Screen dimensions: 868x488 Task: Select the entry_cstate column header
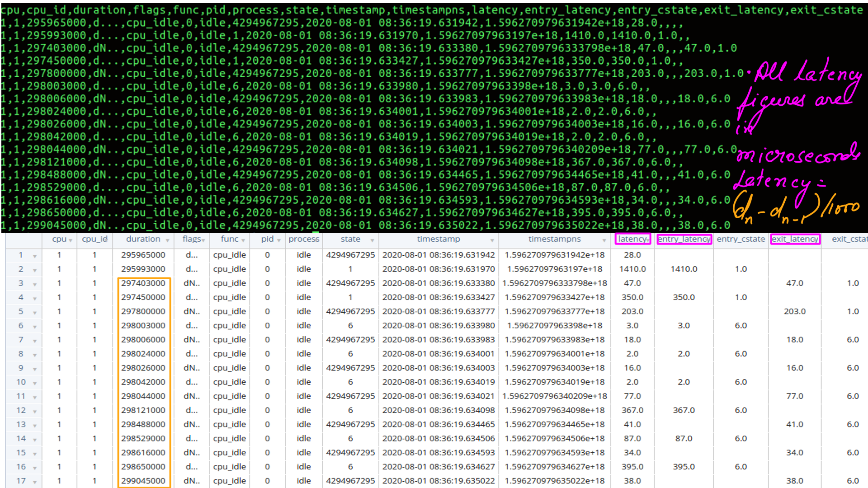[x=741, y=239]
